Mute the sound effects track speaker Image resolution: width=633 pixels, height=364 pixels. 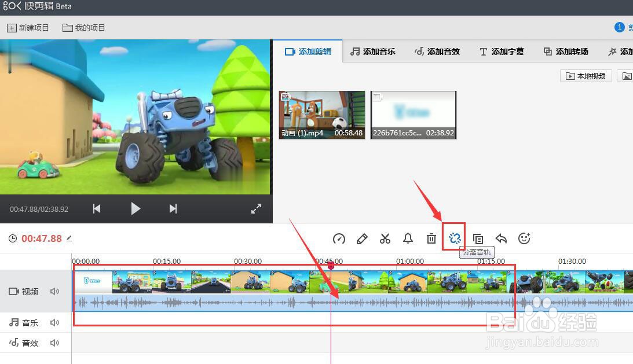coord(54,343)
